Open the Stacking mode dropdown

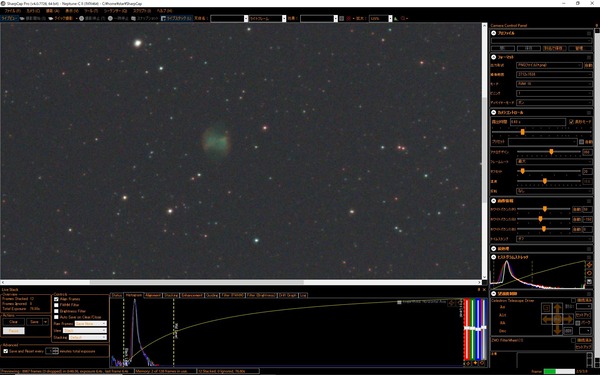click(88, 338)
